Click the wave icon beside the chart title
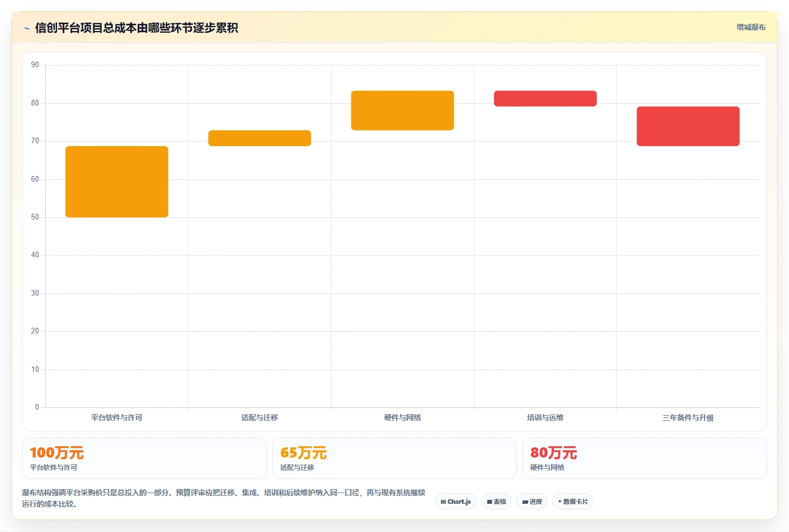The image size is (789, 532). [x=27, y=28]
